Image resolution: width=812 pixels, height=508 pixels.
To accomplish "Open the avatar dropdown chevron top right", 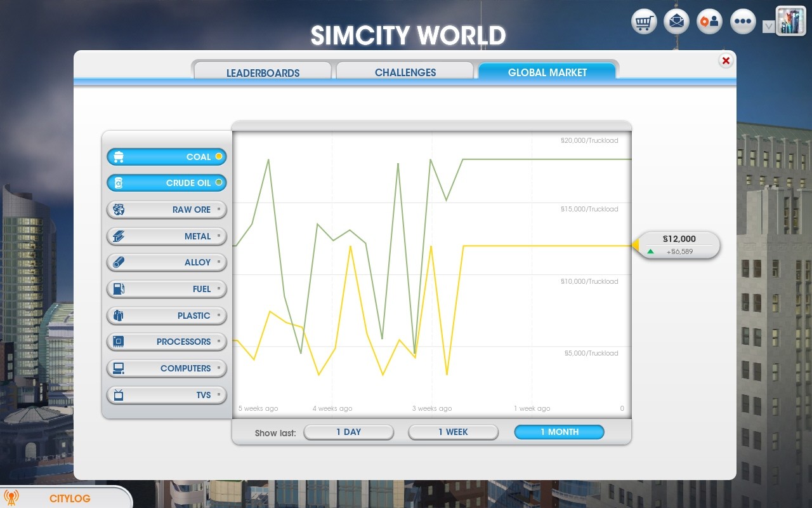I will (x=769, y=25).
